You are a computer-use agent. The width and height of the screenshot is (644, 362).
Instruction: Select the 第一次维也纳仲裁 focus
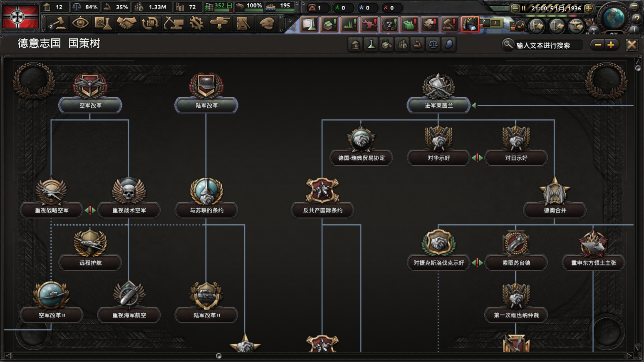tap(516, 303)
